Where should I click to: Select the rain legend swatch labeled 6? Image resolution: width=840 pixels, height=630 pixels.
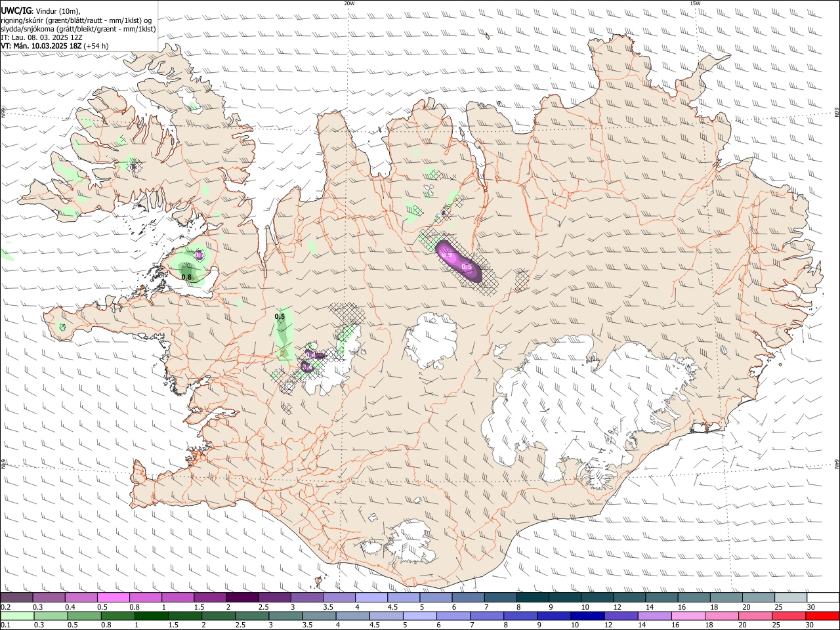tap(453, 616)
